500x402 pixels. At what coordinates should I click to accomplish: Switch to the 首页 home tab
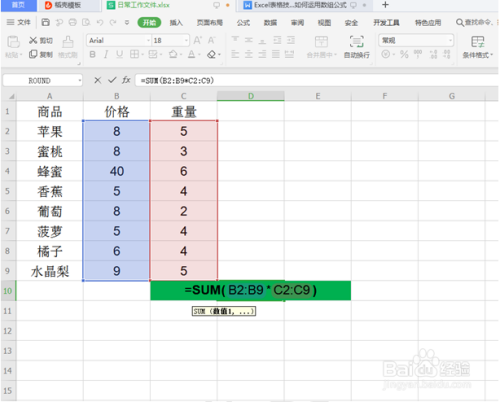tap(18, 5)
